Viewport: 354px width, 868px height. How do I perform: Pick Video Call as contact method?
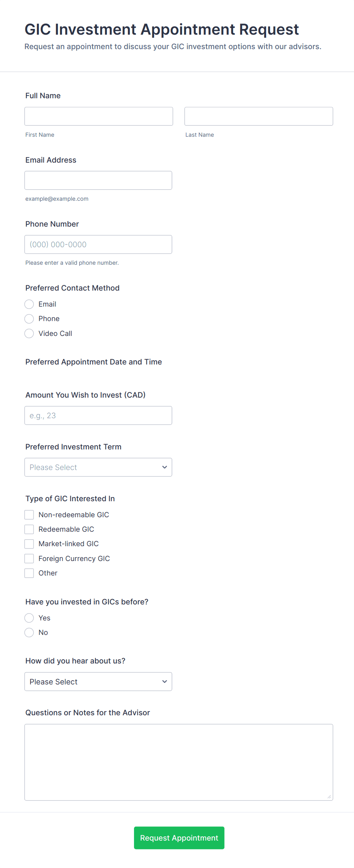[x=29, y=334]
